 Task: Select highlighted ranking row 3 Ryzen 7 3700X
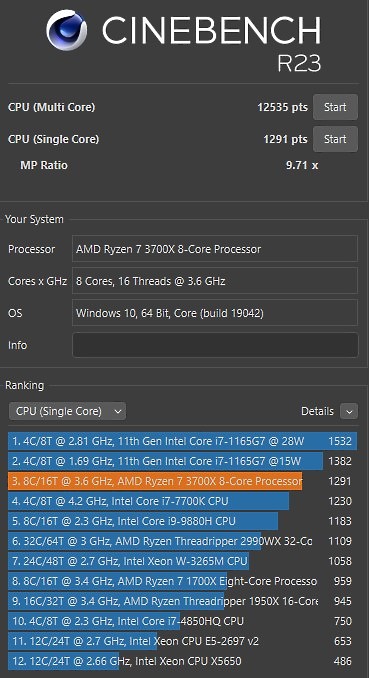tap(183, 481)
